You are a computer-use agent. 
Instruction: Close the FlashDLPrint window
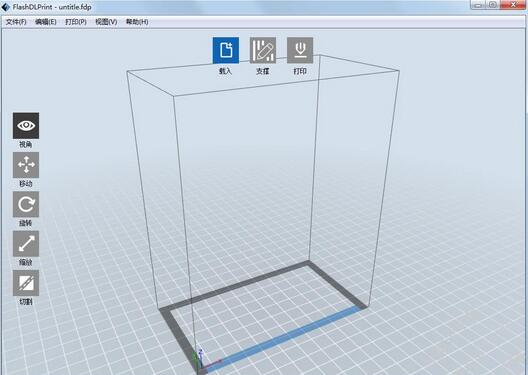pos(513,5)
